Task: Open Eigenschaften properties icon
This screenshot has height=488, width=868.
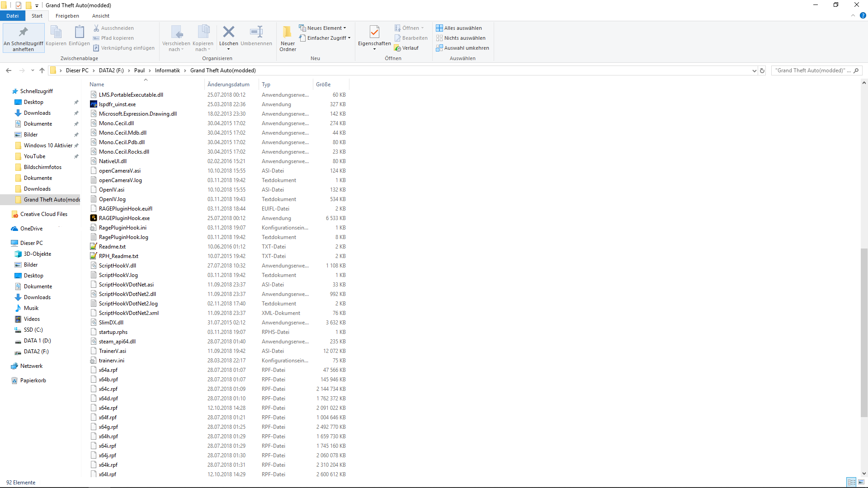Action: click(374, 33)
